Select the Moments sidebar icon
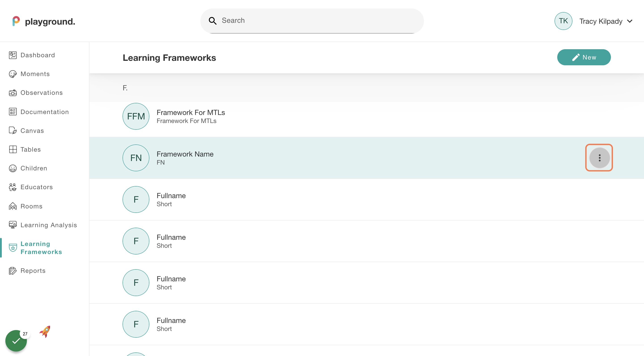The image size is (644, 356). [x=13, y=74]
